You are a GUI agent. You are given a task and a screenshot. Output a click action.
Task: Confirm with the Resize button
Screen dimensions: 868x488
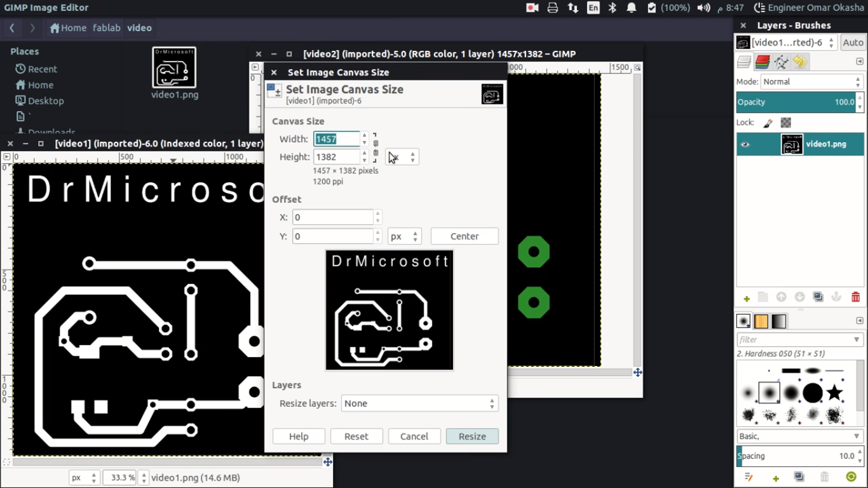tap(472, 437)
